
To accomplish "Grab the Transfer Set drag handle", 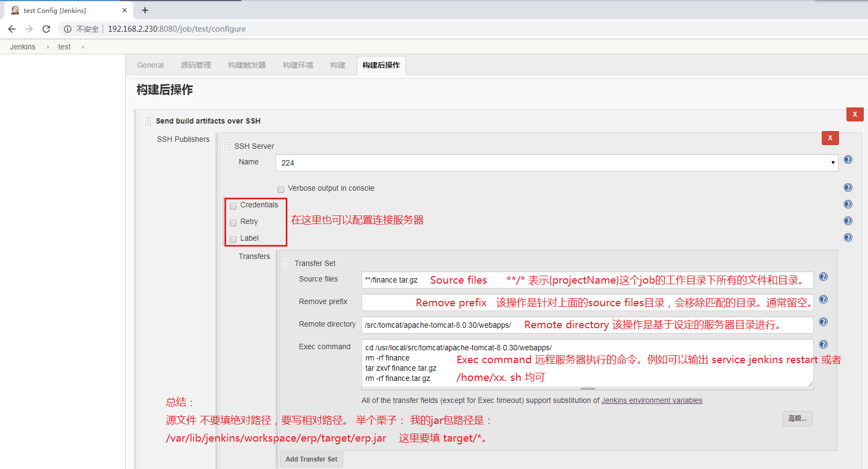I will (287, 263).
